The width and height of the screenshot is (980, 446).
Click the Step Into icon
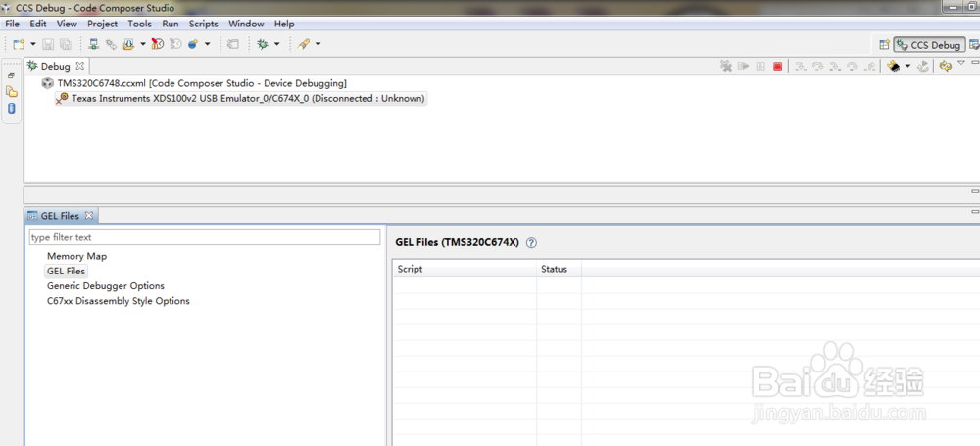(801, 66)
